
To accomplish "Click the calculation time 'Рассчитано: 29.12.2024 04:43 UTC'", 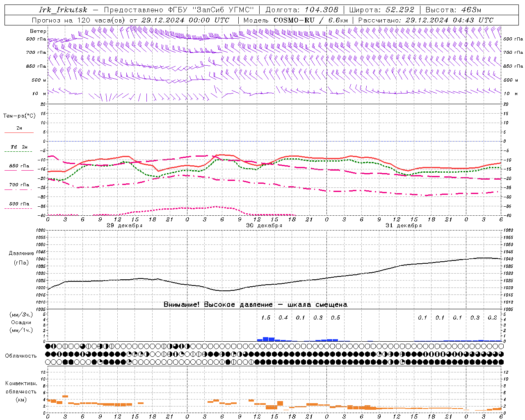I will [426, 20].
